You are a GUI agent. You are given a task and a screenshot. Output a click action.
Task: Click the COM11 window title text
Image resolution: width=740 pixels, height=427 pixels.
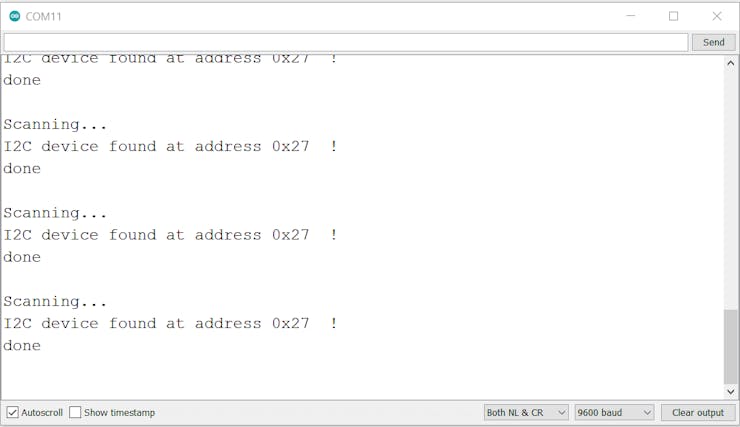pyautogui.click(x=43, y=17)
